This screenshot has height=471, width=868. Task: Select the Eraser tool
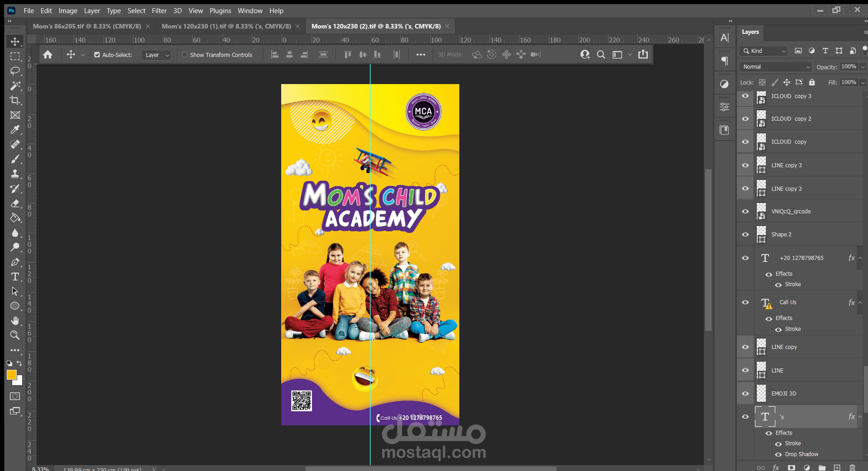coord(15,203)
